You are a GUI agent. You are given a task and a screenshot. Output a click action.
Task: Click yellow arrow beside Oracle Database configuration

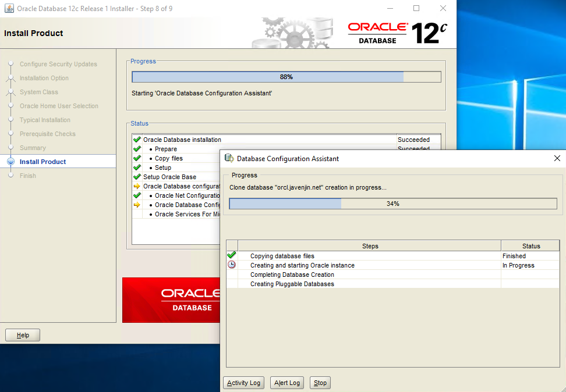pyautogui.click(x=137, y=186)
